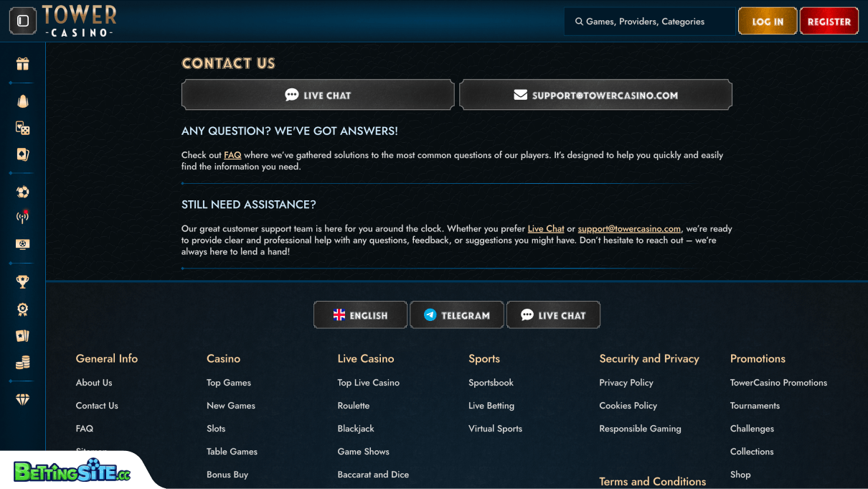The height and width of the screenshot is (489, 868).
Task: Start Live Chat from contact section
Action: pos(318,95)
